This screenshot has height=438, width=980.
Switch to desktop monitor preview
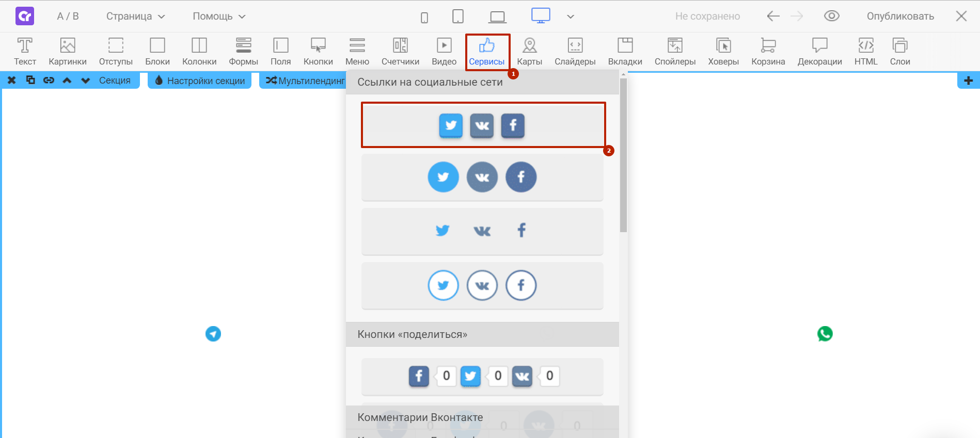click(541, 15)
